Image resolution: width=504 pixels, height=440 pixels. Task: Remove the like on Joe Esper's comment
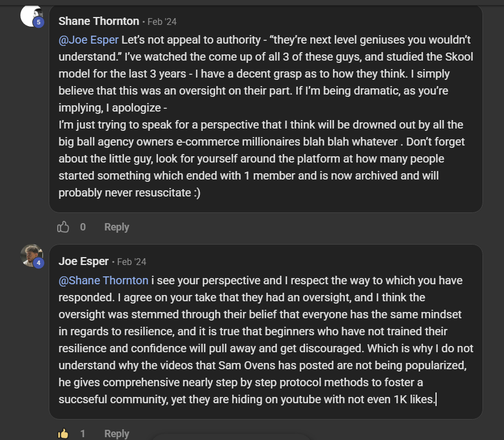click(63, 434)
